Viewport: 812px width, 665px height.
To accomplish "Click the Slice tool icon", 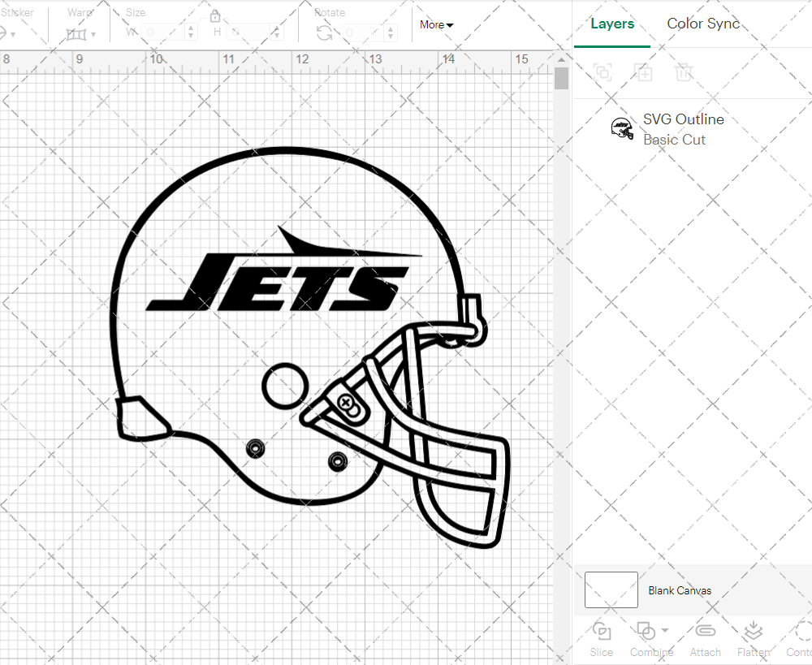I will [602, 631].
